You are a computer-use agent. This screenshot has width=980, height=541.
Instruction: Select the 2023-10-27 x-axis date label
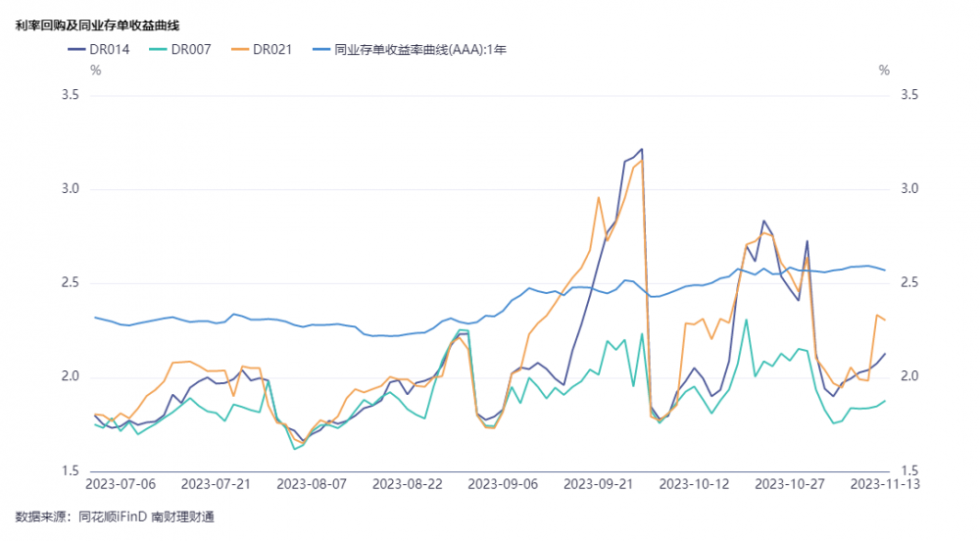point(790,483)
